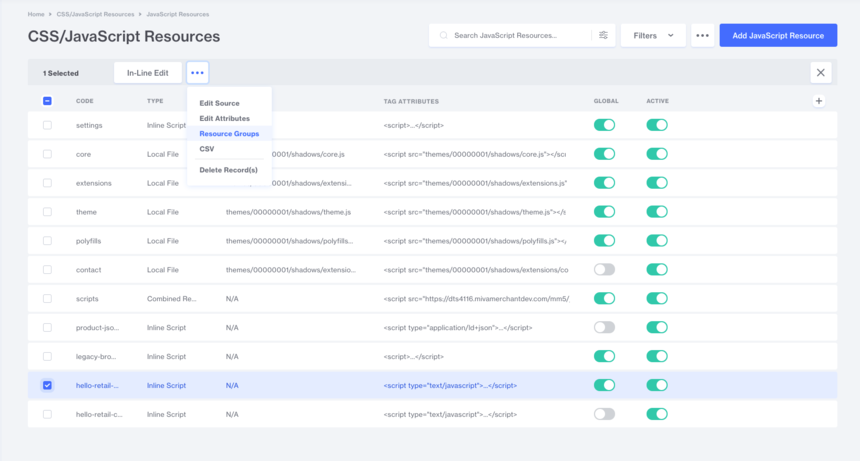Uncheck the hello-retail selected row checkbox
Viewport: 860px width, 461px height.
pos(47,385)
